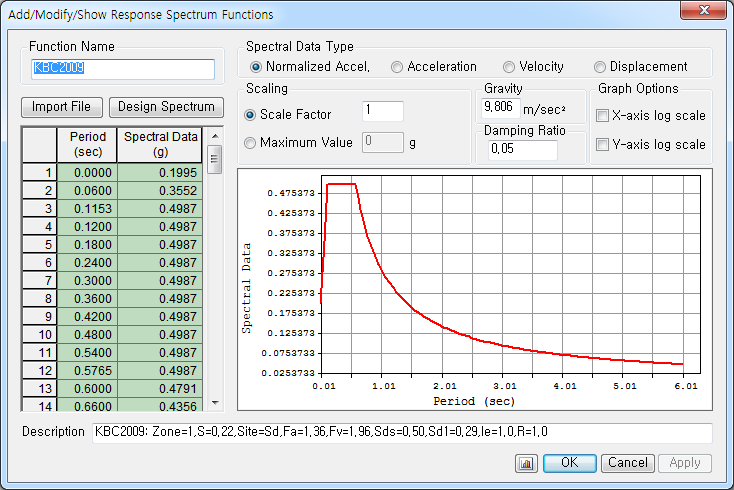
Task: Cancel the response spectrum dialog
Action: click(628, 463)
